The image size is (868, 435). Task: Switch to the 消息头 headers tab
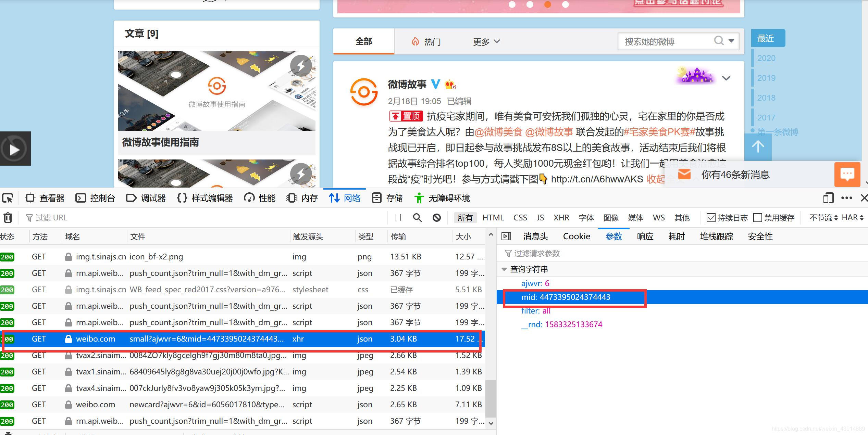535,236
